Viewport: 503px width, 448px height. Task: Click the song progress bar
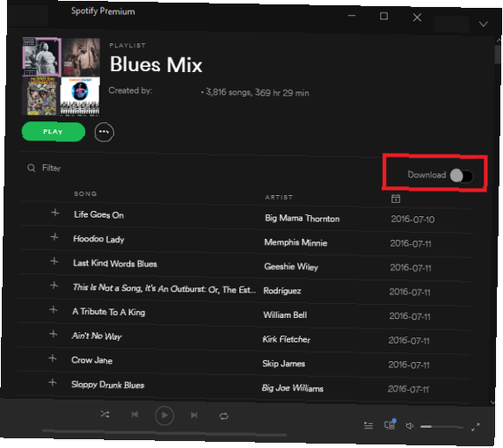[x=164, y=433]
